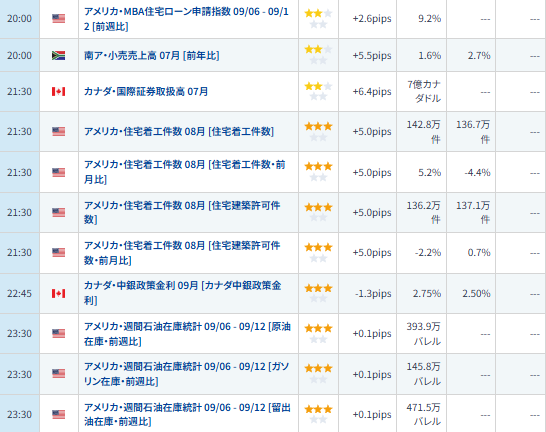Open 住宅着工件数 08月 [住宅着工件数・前月比] link
Viewport: 546px width, 432px height.
(x=185, y=172)
